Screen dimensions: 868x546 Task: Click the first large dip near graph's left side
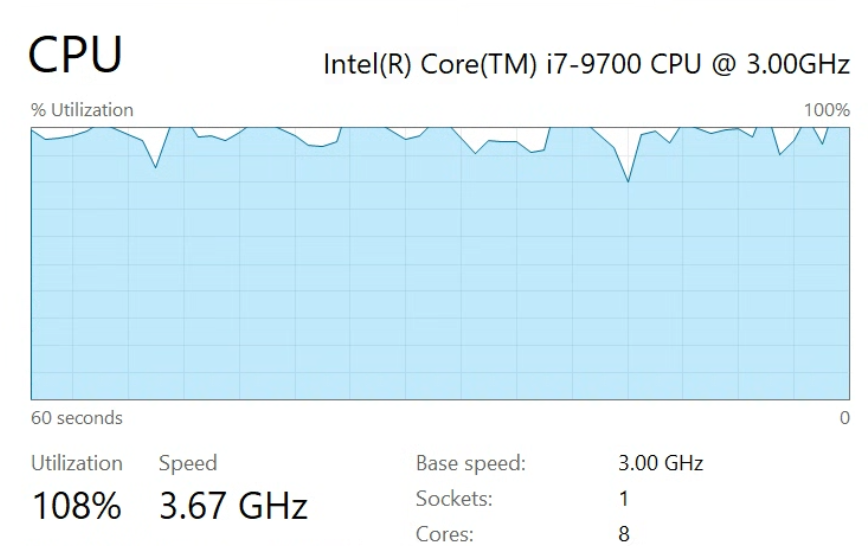point(156,166)
